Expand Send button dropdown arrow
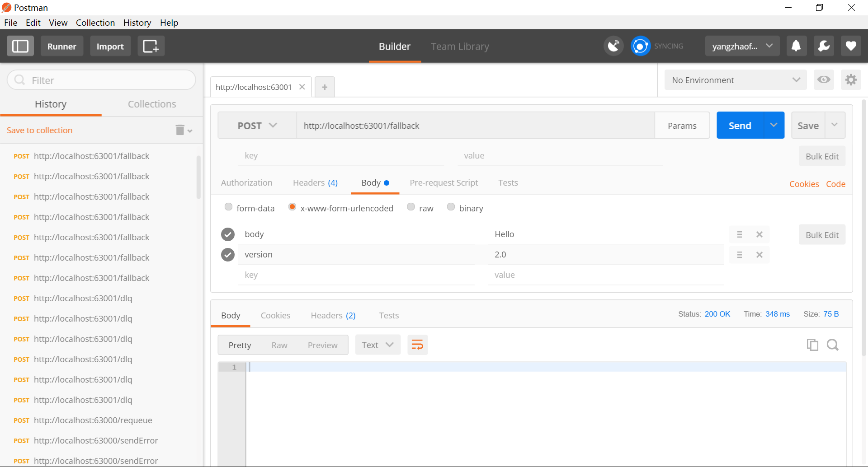 pos(774,125)
